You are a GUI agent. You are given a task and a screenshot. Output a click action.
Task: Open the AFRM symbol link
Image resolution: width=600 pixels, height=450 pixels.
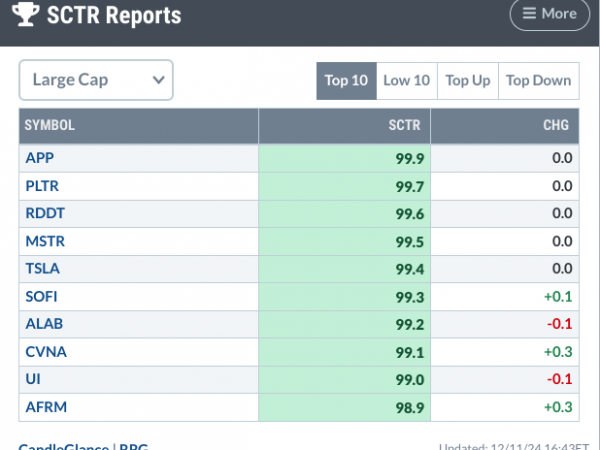click(46, 407)
